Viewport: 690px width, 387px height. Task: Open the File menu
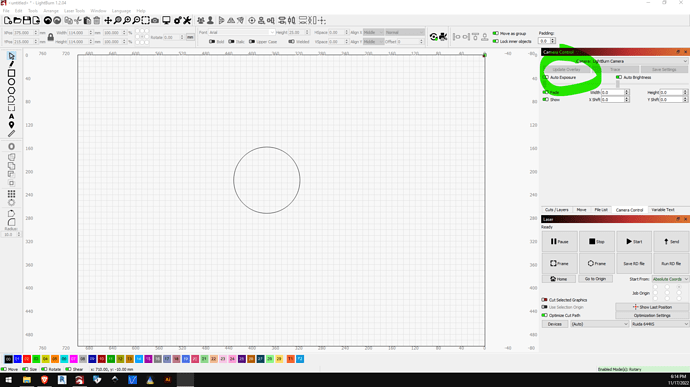pyautogui.click(x=6, y=11)
